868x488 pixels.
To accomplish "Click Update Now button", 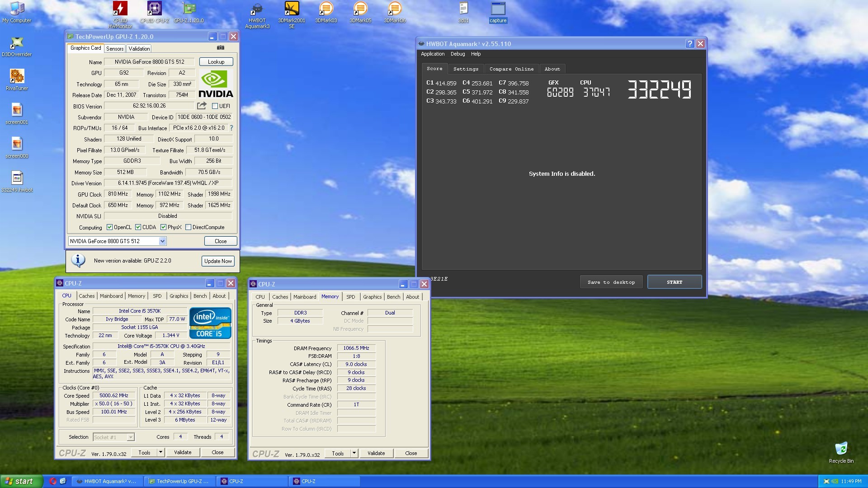I will [218, 261].
